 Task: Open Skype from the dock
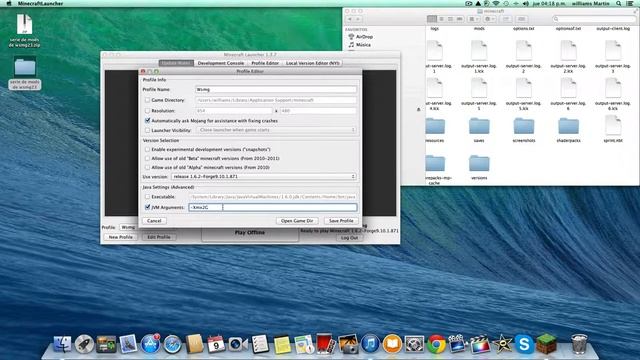pyautogui.click(x=524, y=344)
